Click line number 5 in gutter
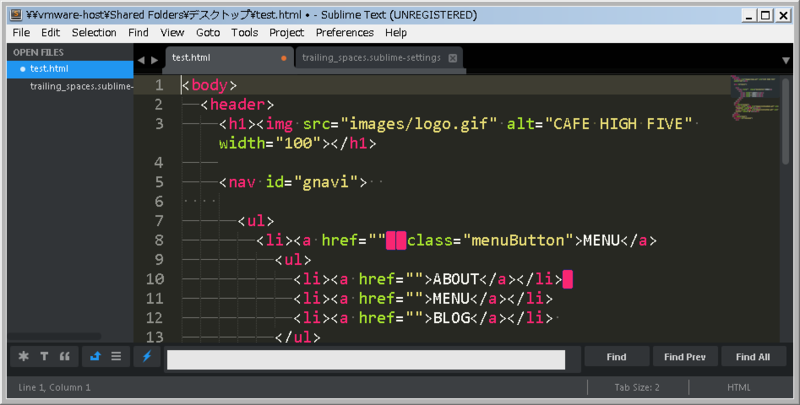 point(159,182)
